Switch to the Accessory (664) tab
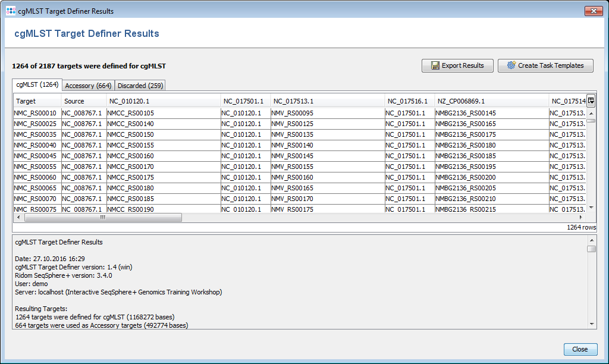This screenshot has width=609, height=364. point(88,86)
